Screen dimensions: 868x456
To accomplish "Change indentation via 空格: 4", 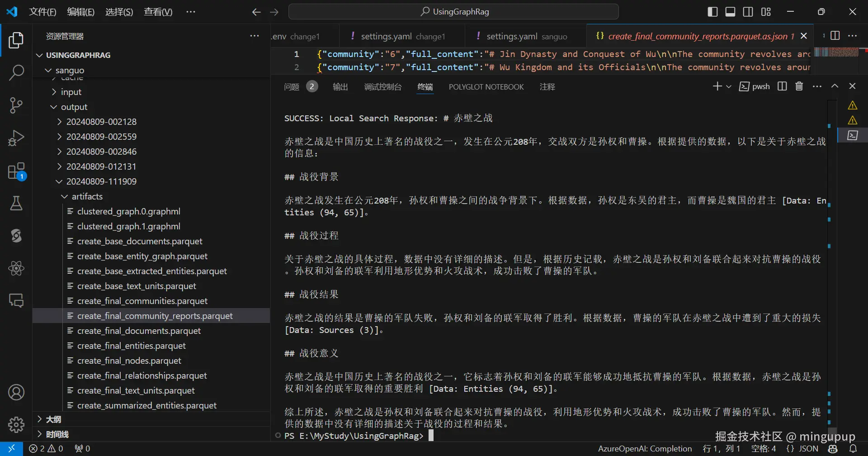I will (x=764, y=448).
